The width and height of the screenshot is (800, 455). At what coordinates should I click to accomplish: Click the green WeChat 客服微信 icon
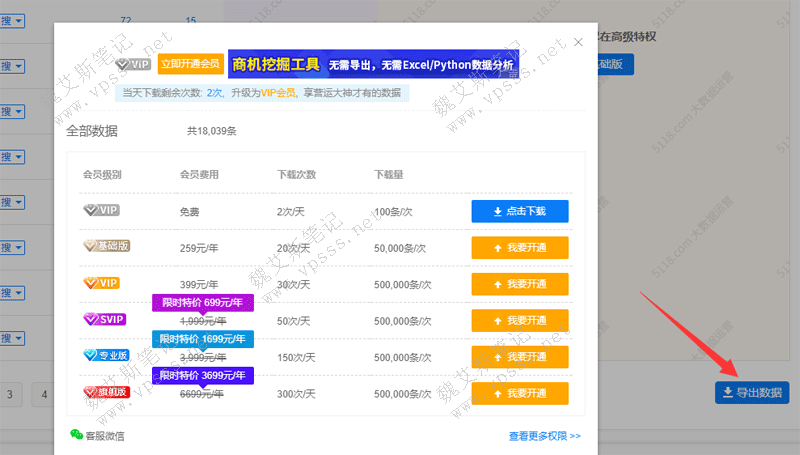77,435
